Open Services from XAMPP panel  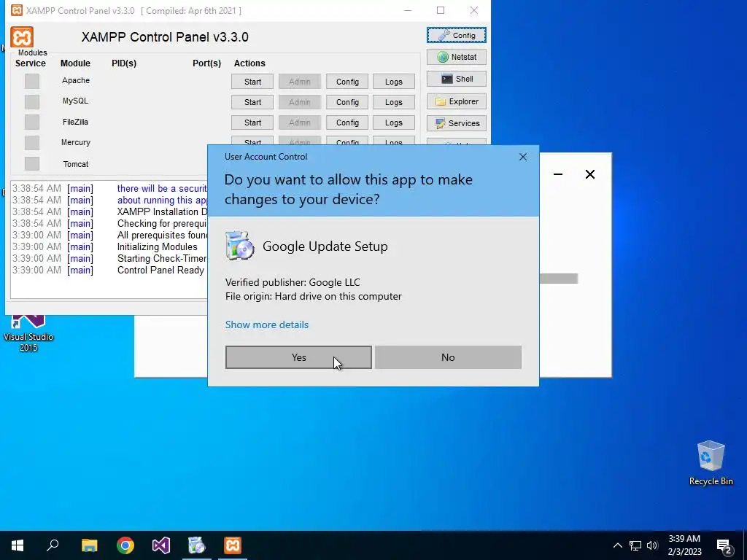coord(457,123)
